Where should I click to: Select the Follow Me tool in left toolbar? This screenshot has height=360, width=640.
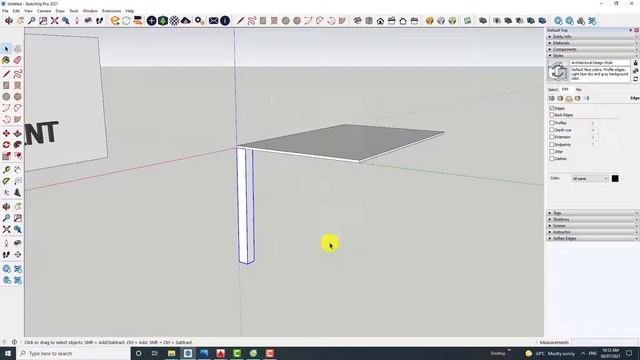pos(18,145)
